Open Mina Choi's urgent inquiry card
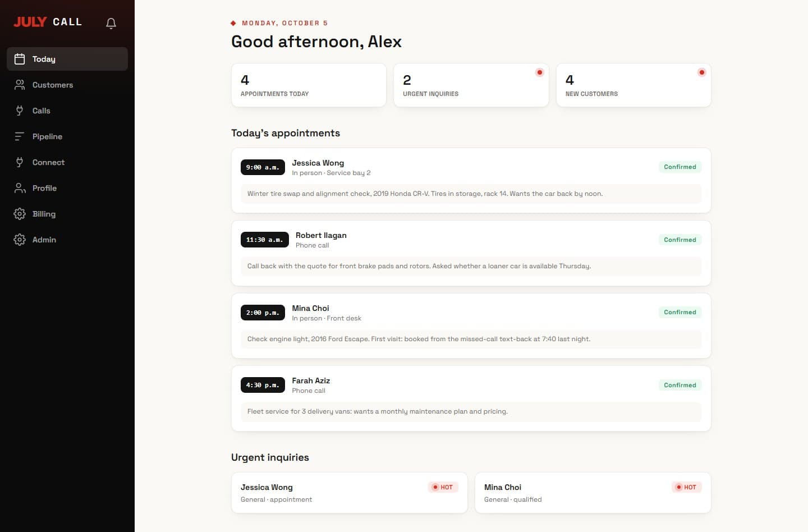The image size is (808, 532). click(x=593, y=493)
